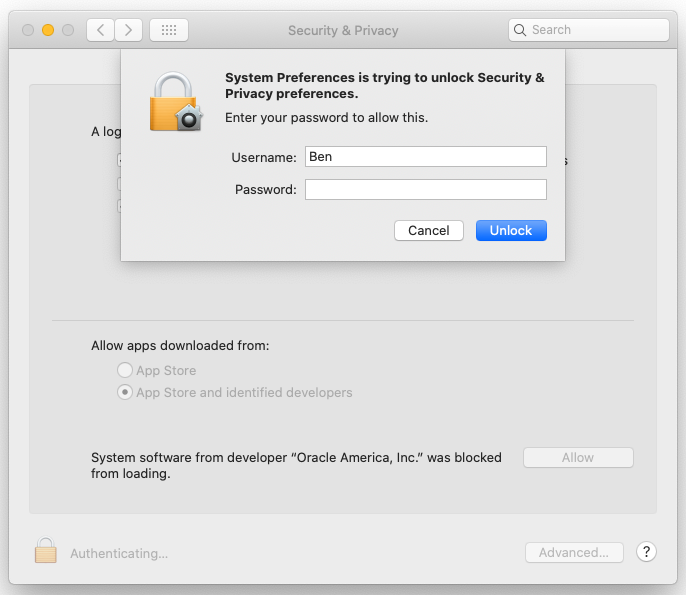Screen dimensions: 686x595
Task: Focus the Password input field
Action: click(x=425, y=190)
